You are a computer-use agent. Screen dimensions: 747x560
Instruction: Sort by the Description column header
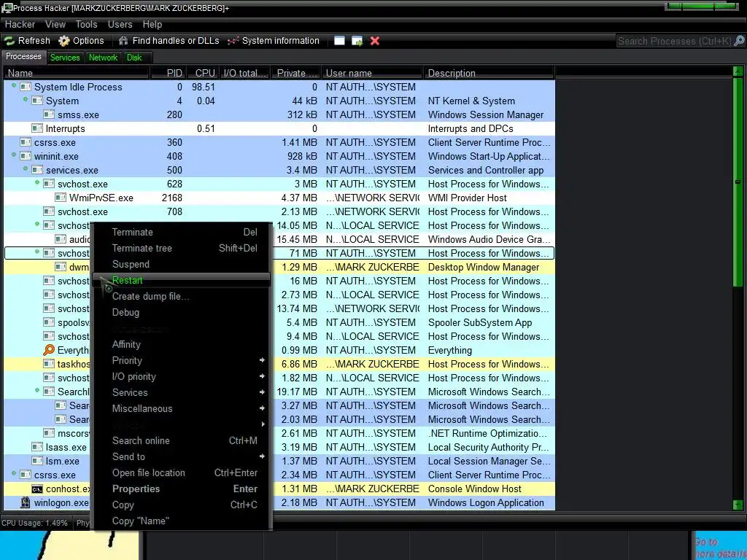tap(489, 74)
